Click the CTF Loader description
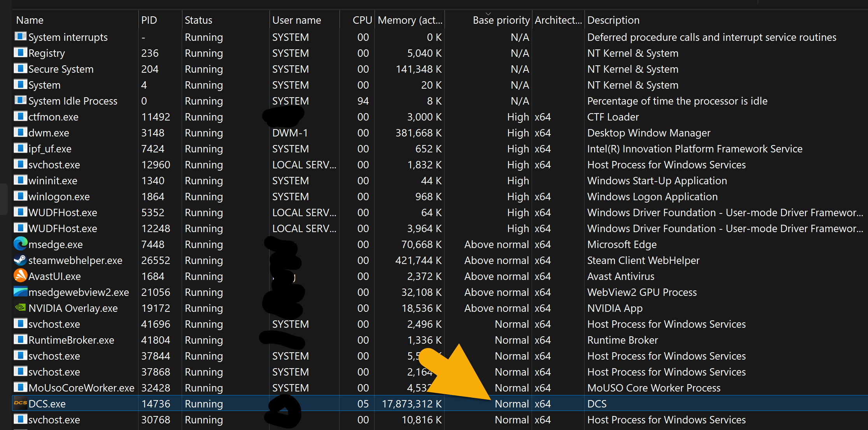 [613, 117]
